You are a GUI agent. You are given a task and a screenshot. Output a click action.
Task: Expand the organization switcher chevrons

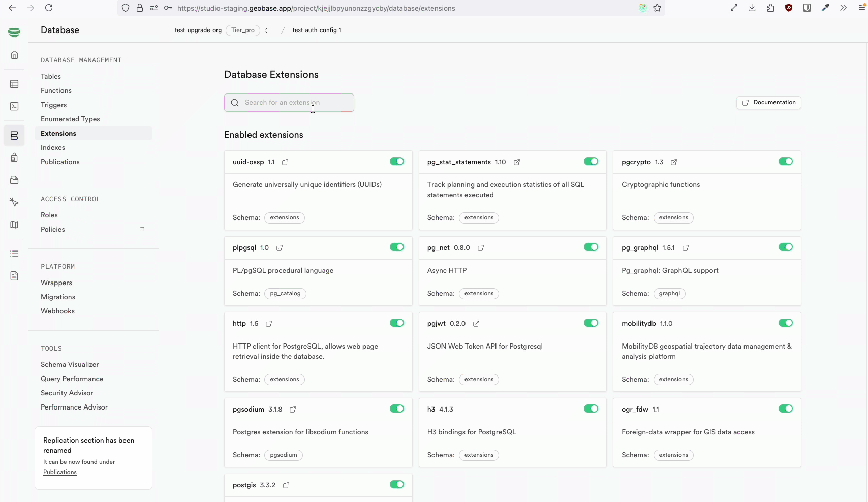coord(267,30)
